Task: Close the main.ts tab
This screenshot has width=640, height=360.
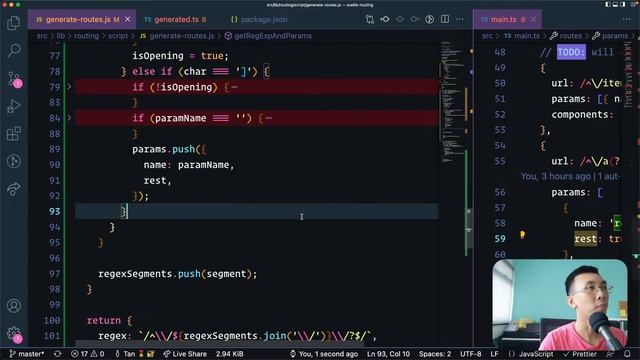Action: (x=533, y=19)
